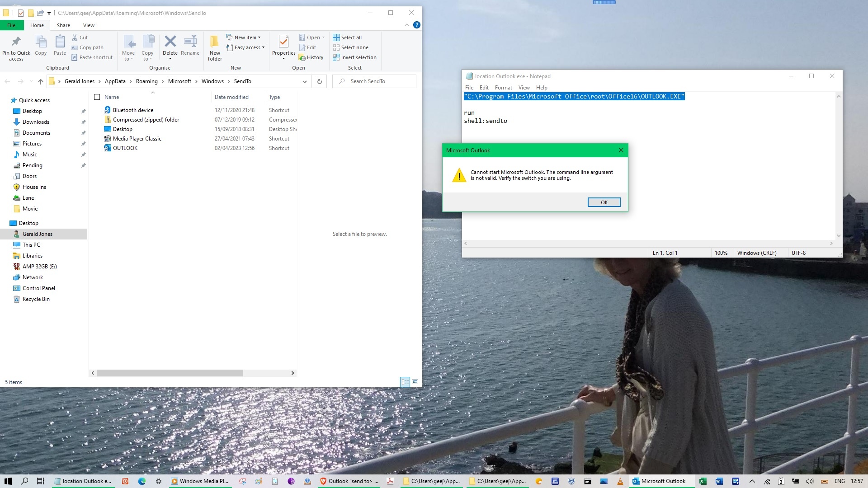Select the OUTLOOK shortcut file
Viewport: 868px width, 488px height.
click(x=125, y=148)
